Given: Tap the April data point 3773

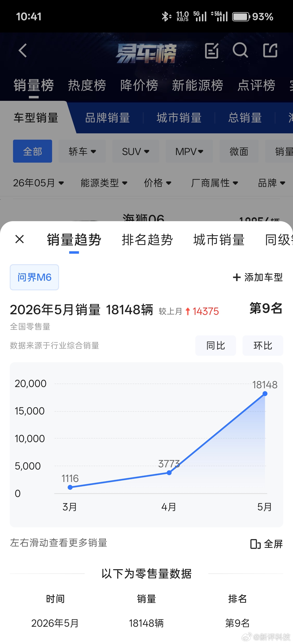Looking at the screenshot, I should coord(169,472).
